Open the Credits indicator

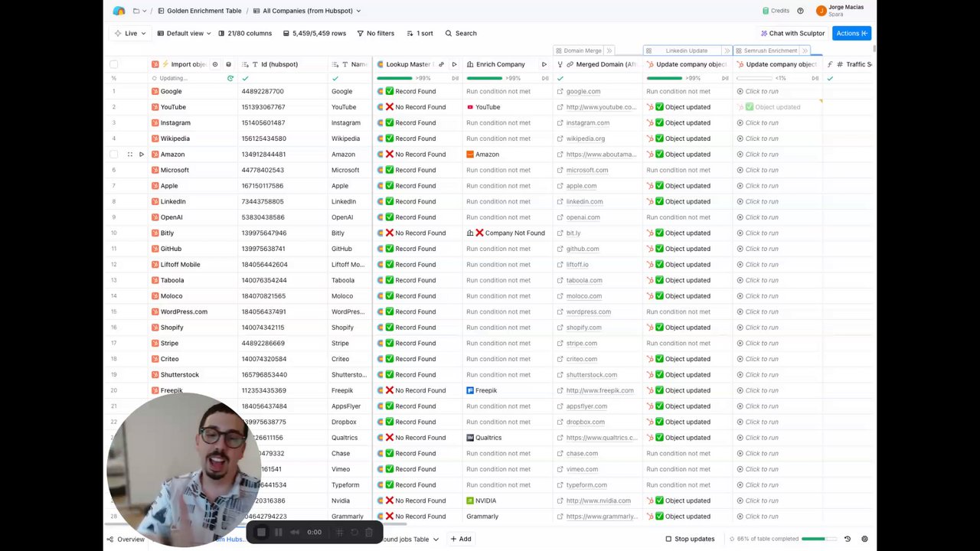tap(776, 11)
